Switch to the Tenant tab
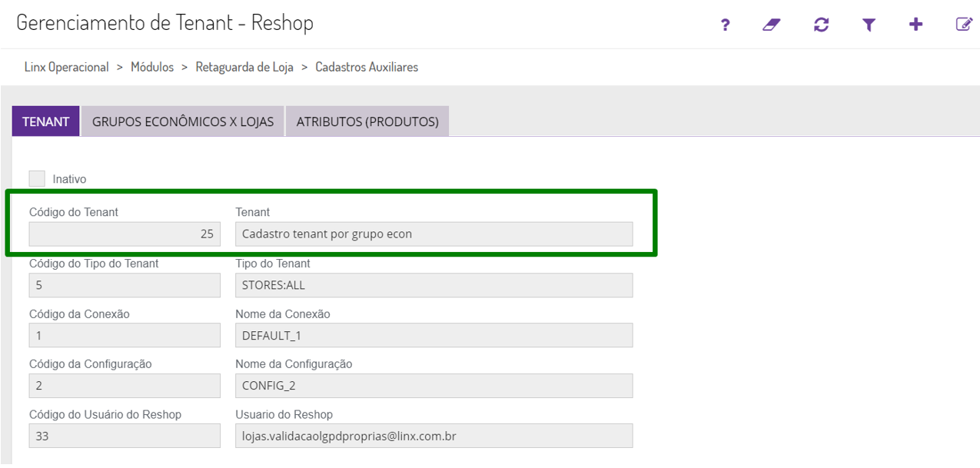 [46, 121]
